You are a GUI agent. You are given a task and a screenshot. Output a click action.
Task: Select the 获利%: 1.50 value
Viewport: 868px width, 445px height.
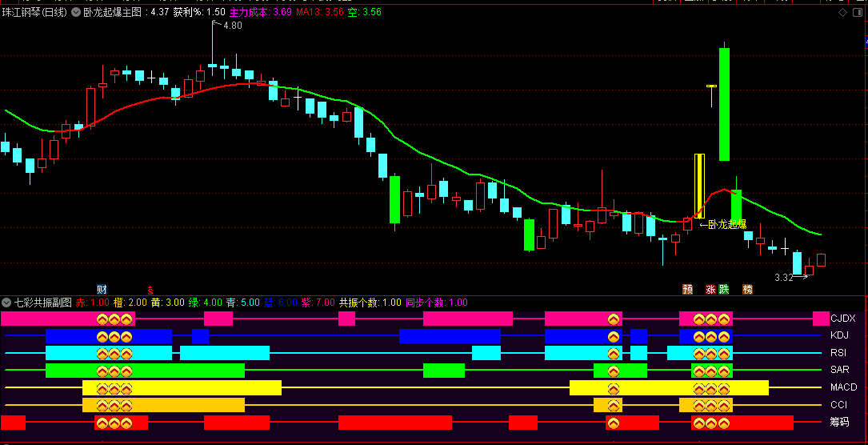click(199, 12)
